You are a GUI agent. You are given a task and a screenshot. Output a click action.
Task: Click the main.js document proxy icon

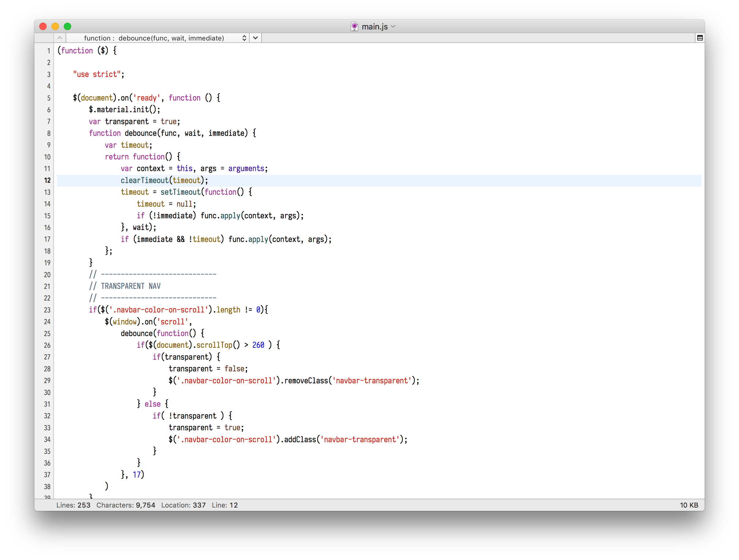[354, 26]
